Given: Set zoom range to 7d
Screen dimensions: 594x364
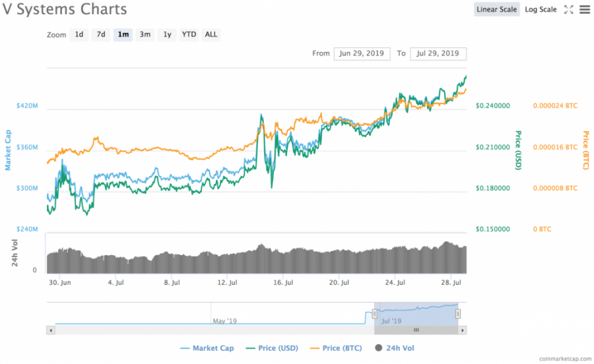Looking at the screenshot, I should click(x=101, y=34).
